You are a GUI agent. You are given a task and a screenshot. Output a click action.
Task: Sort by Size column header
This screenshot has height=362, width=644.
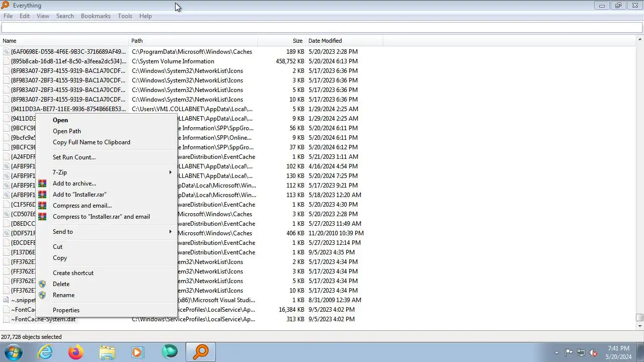coord(281,41)
